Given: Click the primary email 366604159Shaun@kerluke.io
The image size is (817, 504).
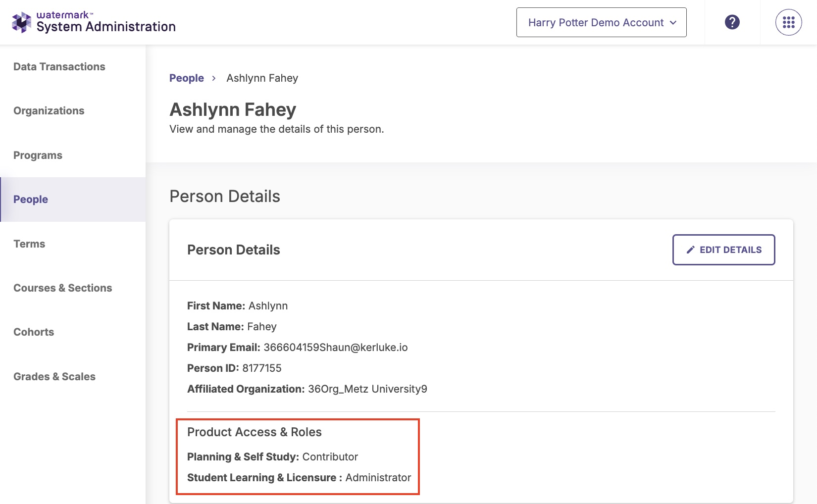Looking at the screenshot, I should click(336, 348).
